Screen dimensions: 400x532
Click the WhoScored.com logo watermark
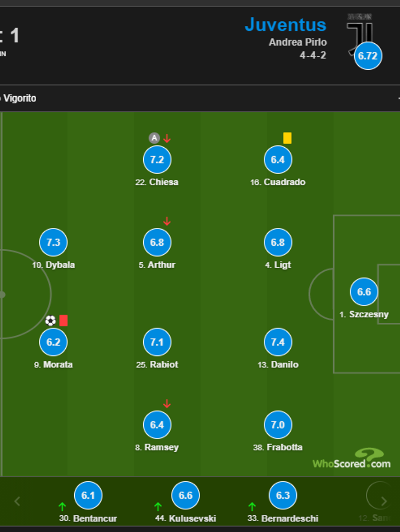(352, 460)
